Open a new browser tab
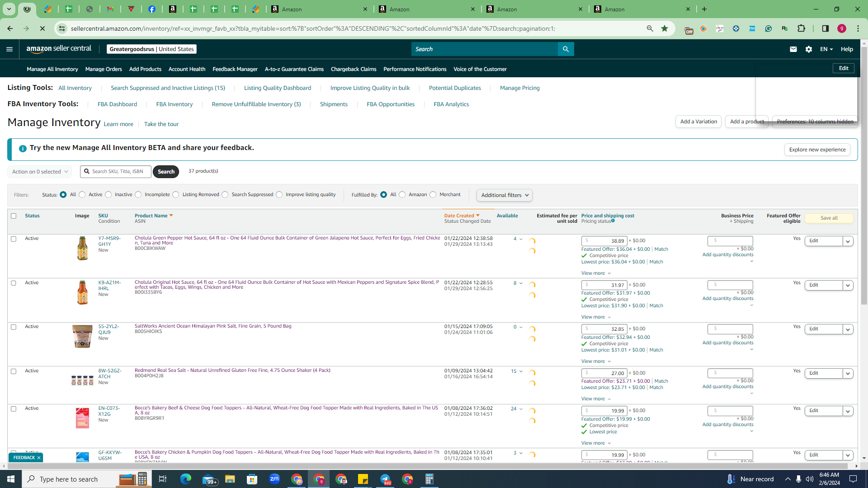Viewport: 868px width, 488px height. pos(704,9)
